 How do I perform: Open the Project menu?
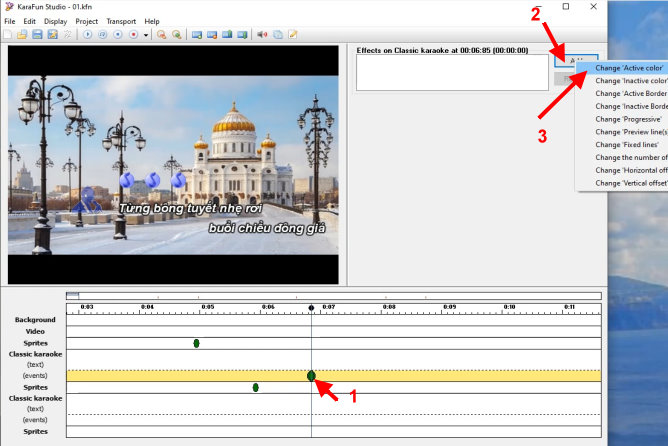[x=86, y=21]
